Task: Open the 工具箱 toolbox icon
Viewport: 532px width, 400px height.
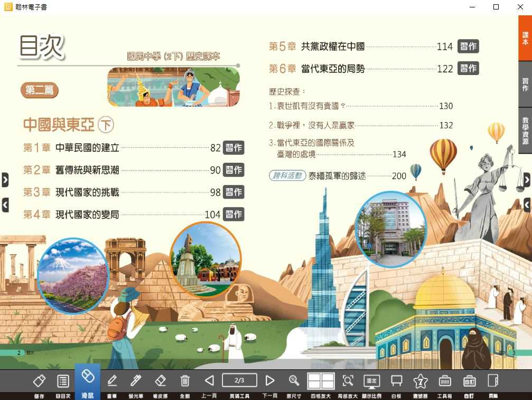Action: tap(444, 381)
